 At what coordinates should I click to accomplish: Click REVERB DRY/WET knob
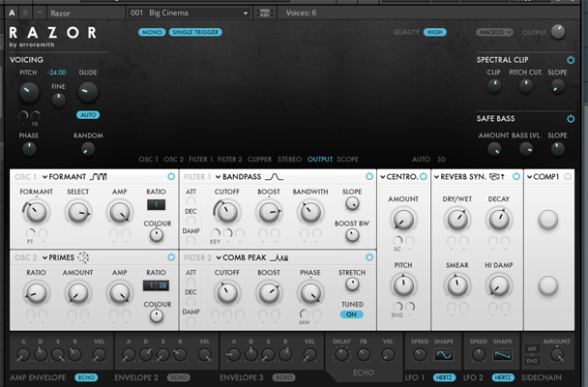[457, 220]
